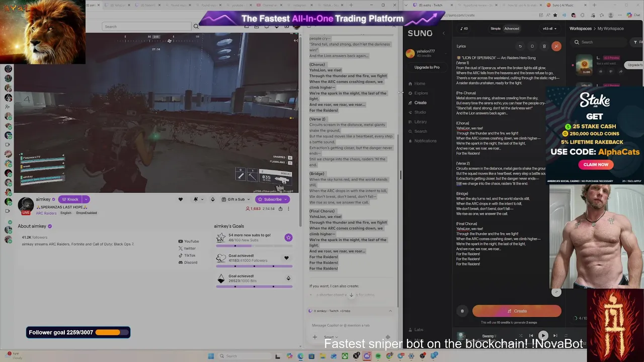Toggle repeat in Suno player
This screenshot has height=362, width=644.
pyautogui.click(x=566, y=335)
